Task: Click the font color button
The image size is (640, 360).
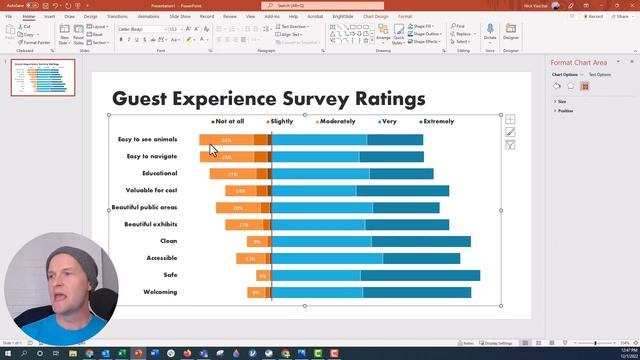Action: tap(202, 40)
